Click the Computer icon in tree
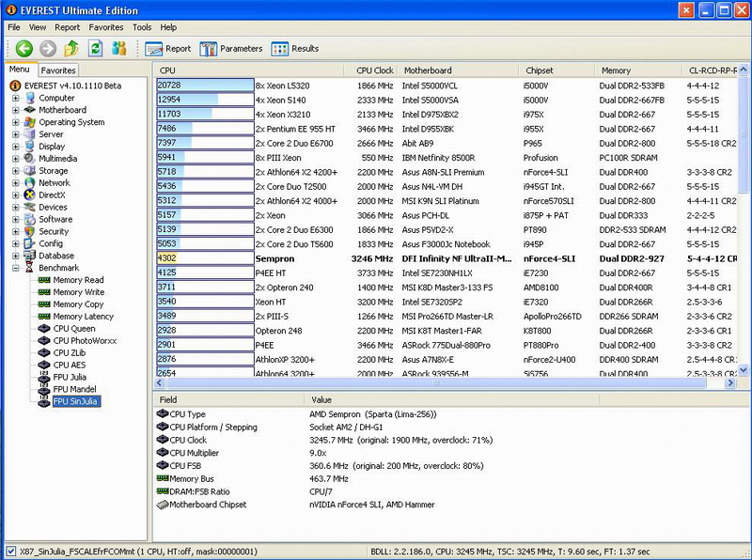This screenshot has height=560, width=752. pyautogui.click(x=30, y=98)
